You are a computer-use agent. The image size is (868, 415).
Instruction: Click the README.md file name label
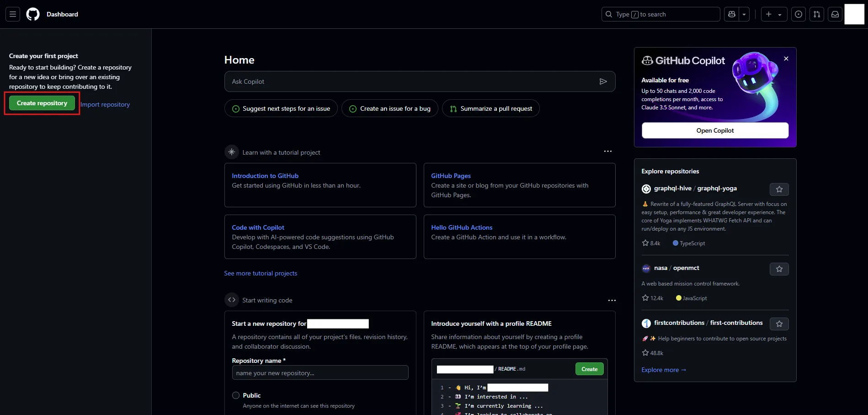[511, 369]
